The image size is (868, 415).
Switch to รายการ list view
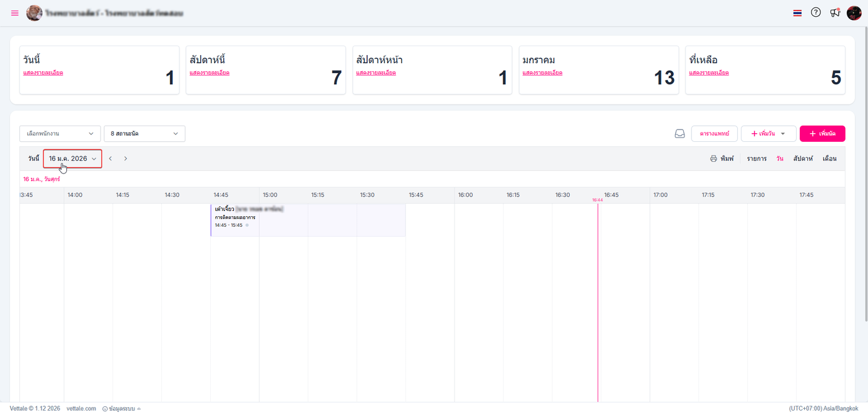pos(756,159)
